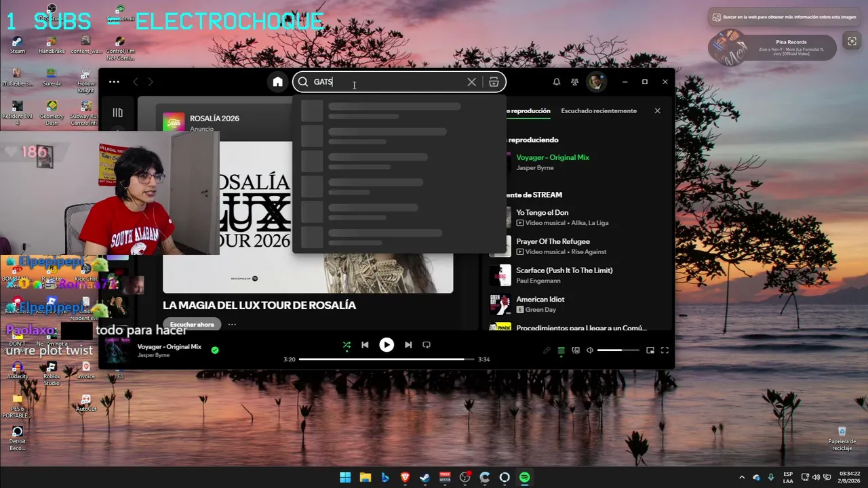
Task: Open American Idiot cover thumbnail
Action: coord(500,304)
